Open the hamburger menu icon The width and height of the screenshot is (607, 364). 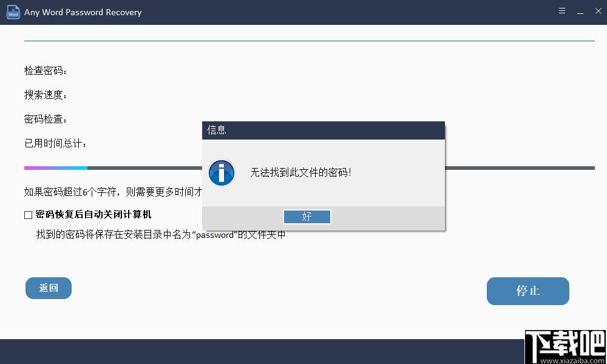click(x=562, y=10)
